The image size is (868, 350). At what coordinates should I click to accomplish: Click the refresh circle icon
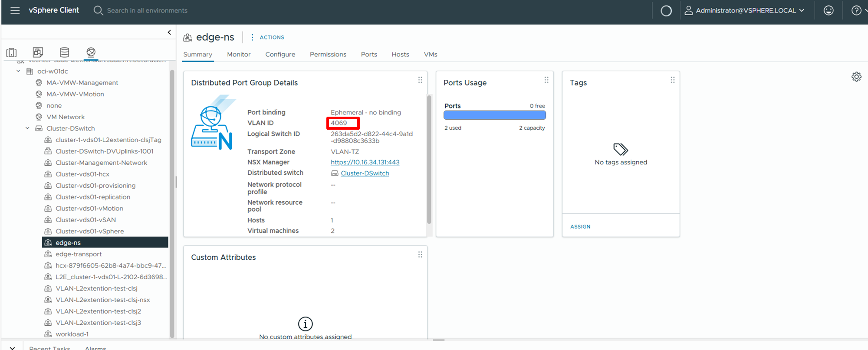click(666, 10)
